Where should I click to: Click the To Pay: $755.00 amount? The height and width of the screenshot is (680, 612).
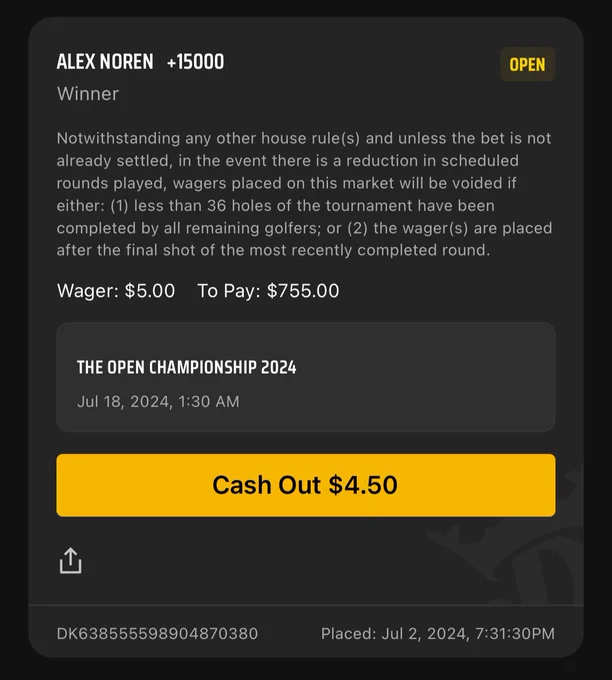point(268,291)
